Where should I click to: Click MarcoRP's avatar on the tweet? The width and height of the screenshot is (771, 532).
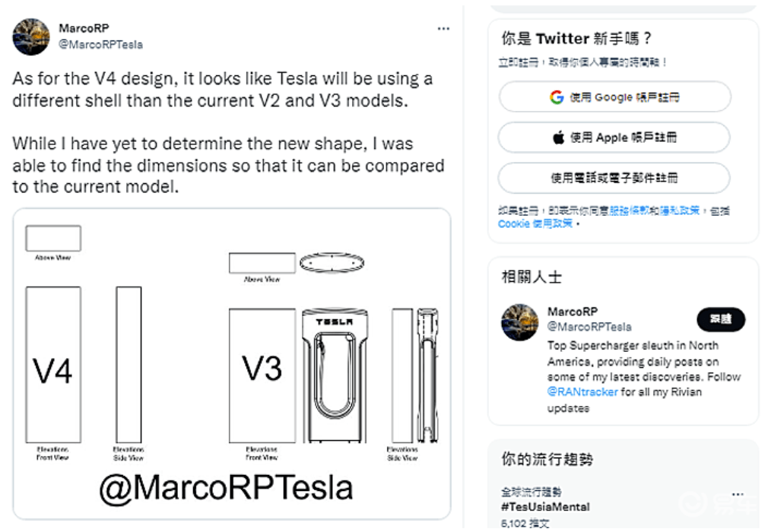[31, 36]
